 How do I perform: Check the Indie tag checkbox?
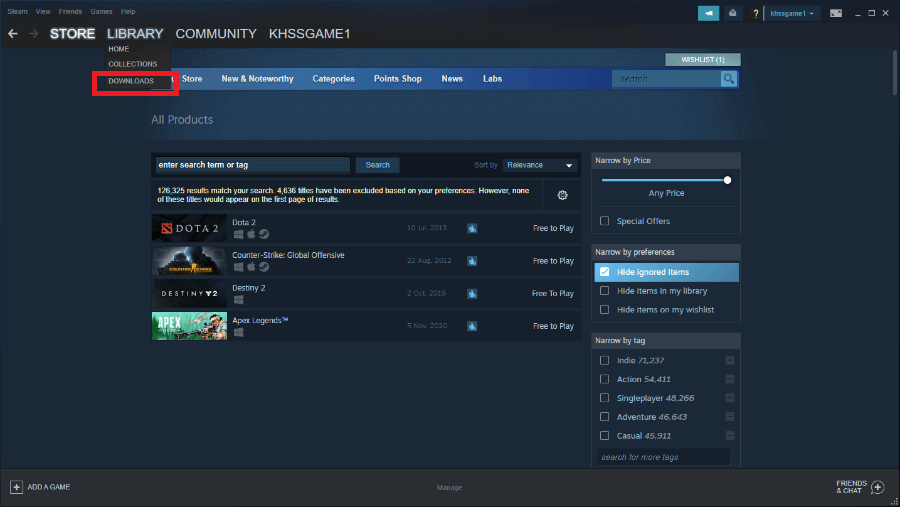pyautogui.click(x=604, y=361)
